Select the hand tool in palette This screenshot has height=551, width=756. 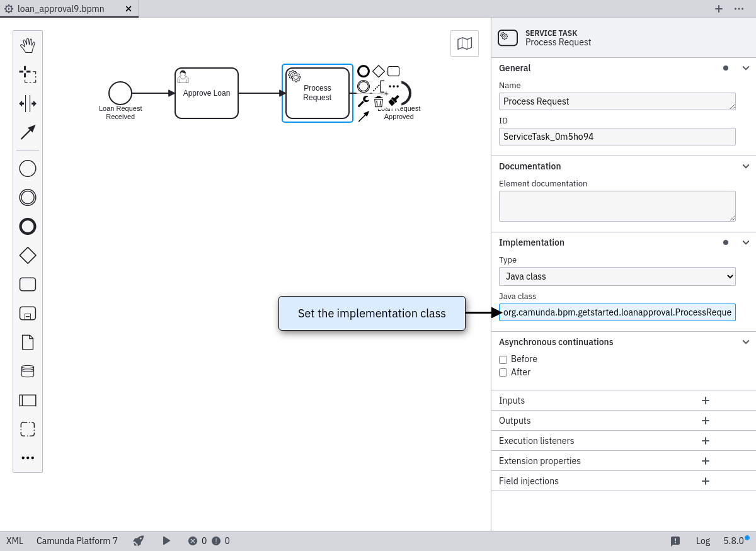pyautogui.click(x=28, y=45)
